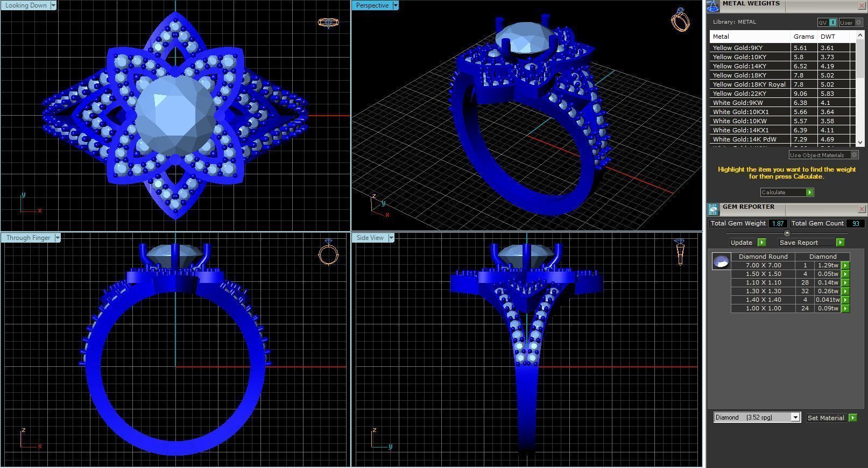Image resolution: width=868 pixels, height=468 pixels.
Task: Click the green arrow next to Set Material
Action: coord(852,417)
